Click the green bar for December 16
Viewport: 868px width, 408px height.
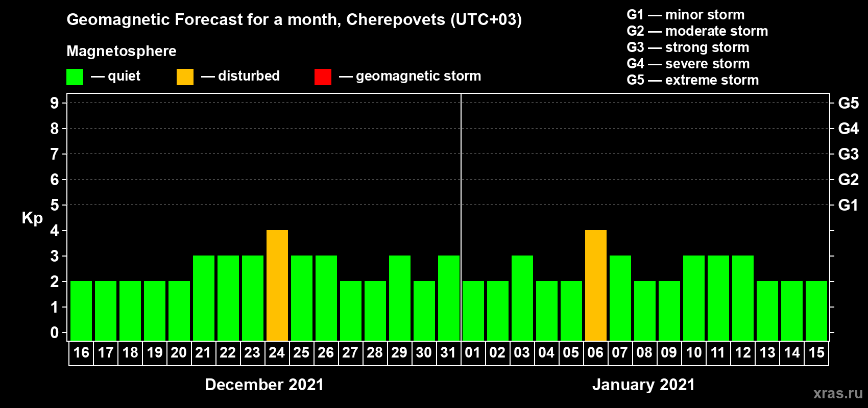(81, 311)
